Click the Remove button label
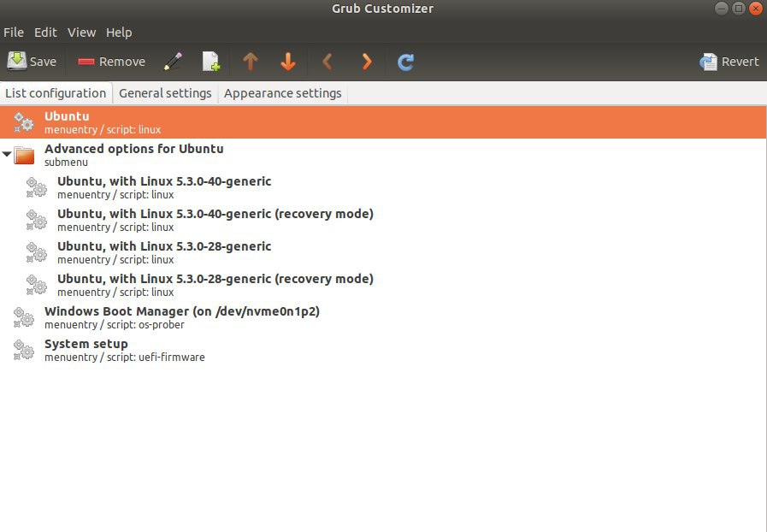 [122, 62]
